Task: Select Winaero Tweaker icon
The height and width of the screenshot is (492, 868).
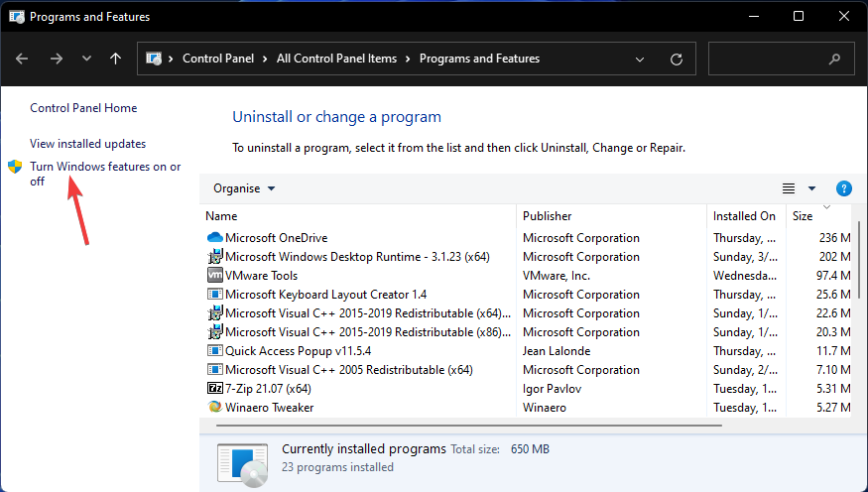Action: (x=215, y=407)
